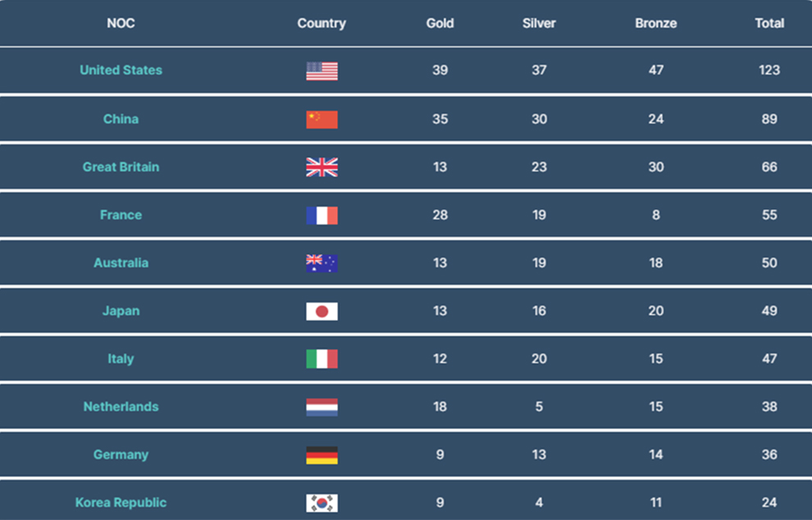
Task: Click the Korea Republic flag icon
Action: [322, 503]
